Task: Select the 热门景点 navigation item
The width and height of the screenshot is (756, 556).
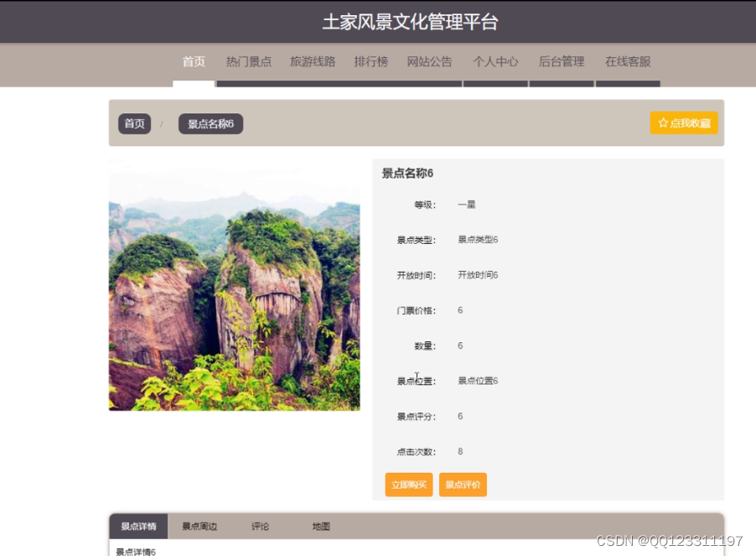Action: click(x=249, y=61)
